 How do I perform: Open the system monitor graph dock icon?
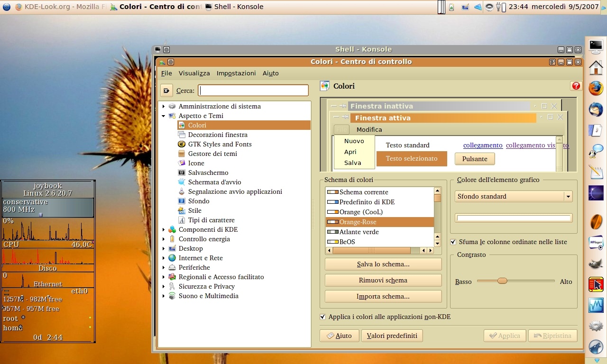click(x=596, y=305)
